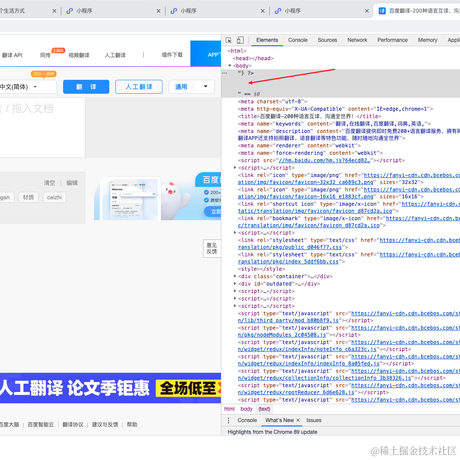Select the Issues tab in the drawer
Image resolution: width=460 pixels, height=460 pixels.
coord(314,420)
